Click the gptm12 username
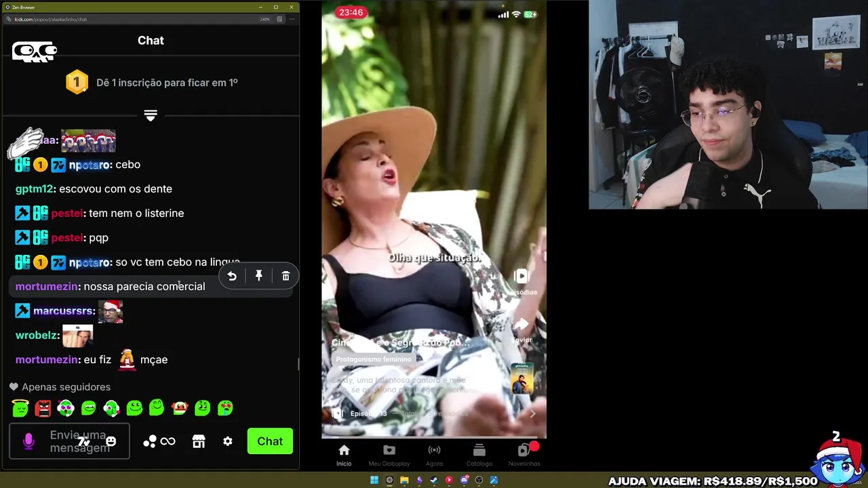Viewport: 868px width, 488px height. click(x=34, y=189)
